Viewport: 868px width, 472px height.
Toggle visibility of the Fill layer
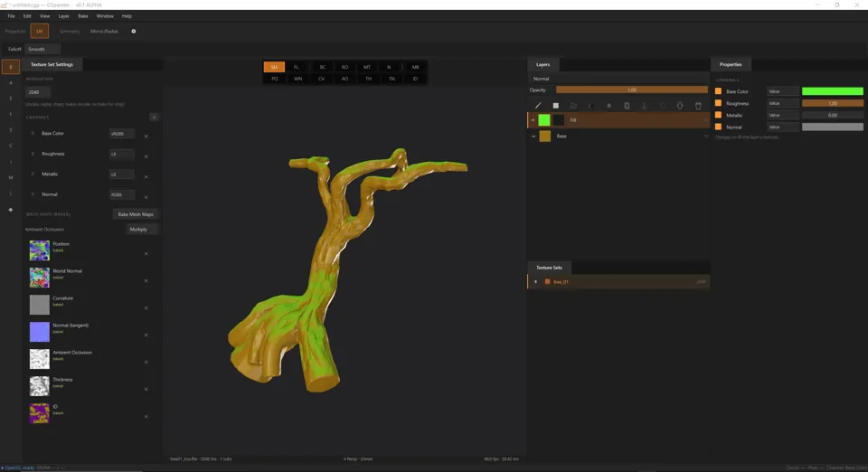pos(533,120)
